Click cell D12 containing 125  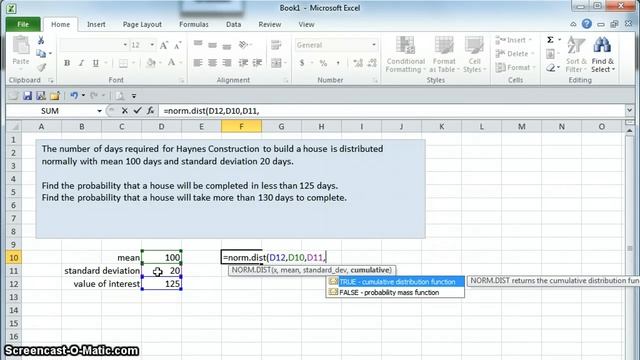[x=162, y=284]
